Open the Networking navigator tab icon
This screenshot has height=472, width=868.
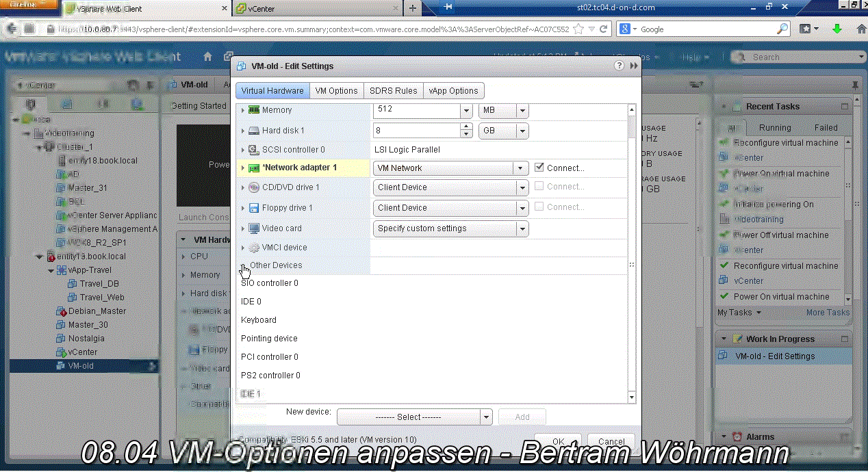[x=137, y=105]
